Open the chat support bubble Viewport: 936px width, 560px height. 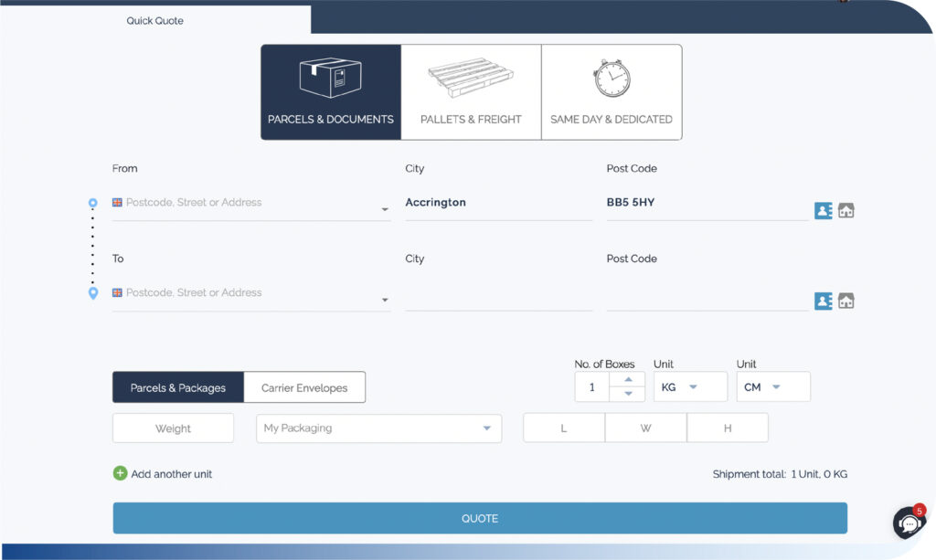[x=908, y=523]
